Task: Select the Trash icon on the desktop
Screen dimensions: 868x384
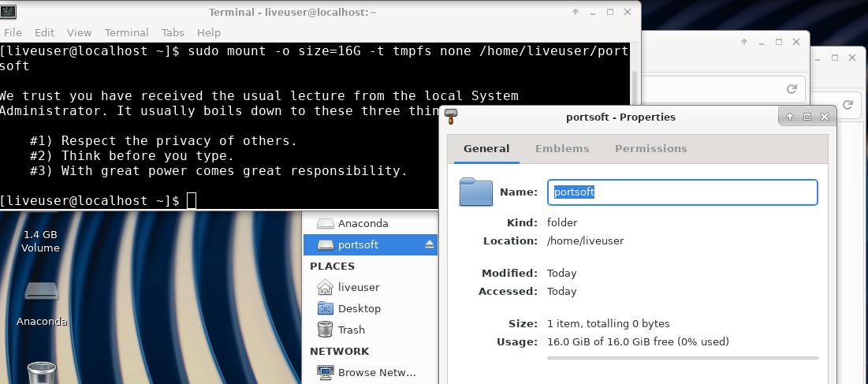Action: [x=42, y=372]
